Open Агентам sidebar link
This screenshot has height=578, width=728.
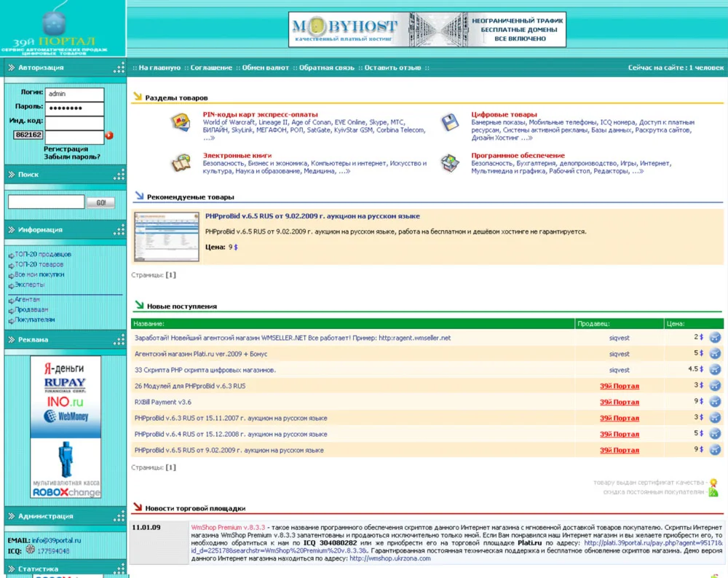click(x=28, y=299)
